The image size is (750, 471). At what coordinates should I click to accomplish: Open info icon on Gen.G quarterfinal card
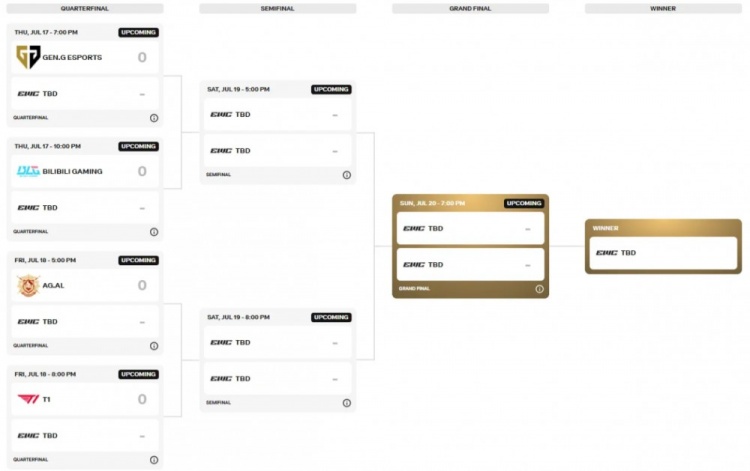154,118
